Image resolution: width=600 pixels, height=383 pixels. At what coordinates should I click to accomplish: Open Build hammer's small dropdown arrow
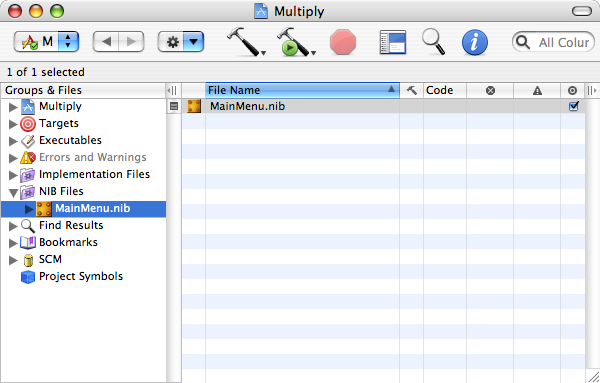263,53
